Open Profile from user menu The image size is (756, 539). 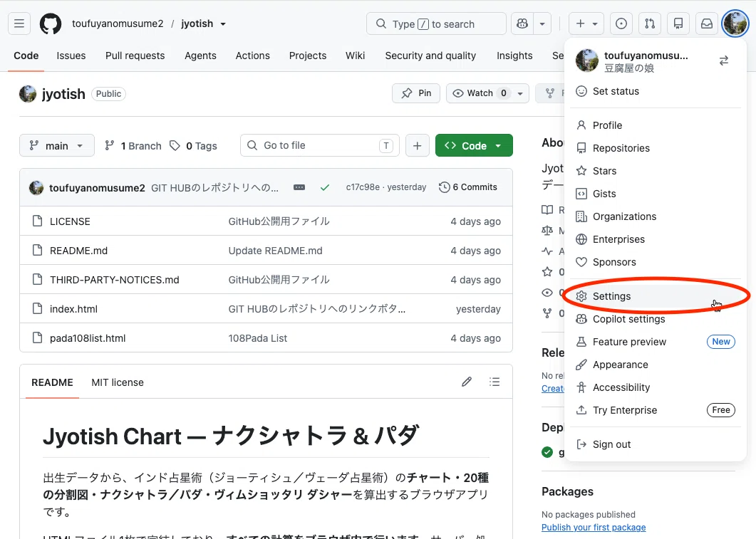tap(656, 125)
